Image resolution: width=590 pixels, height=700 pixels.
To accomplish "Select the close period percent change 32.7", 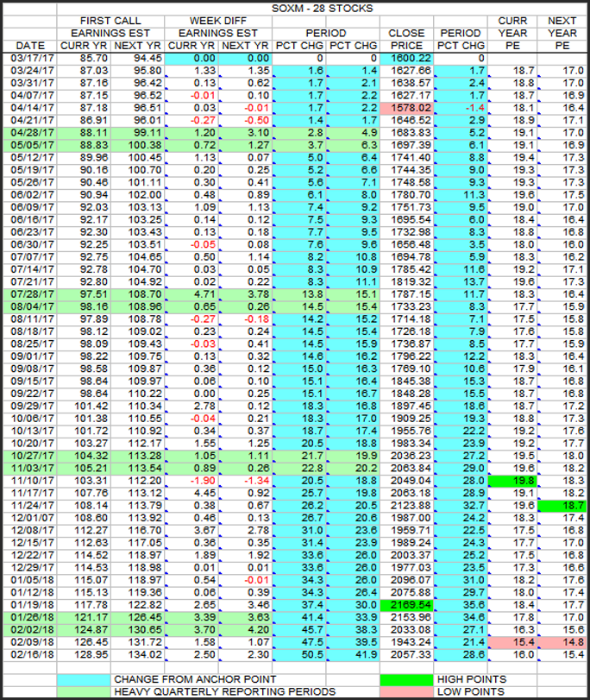I will pyautogui.click(x=461, y=506).
